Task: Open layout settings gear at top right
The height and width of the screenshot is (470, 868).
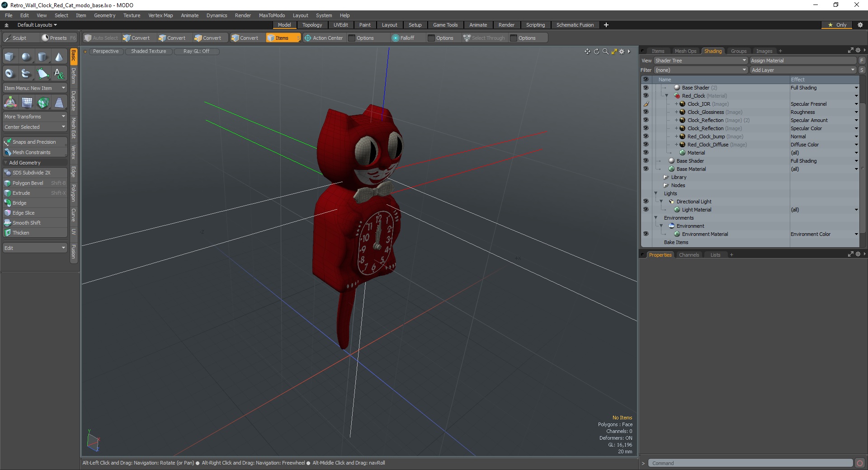Action: [860, 25]
